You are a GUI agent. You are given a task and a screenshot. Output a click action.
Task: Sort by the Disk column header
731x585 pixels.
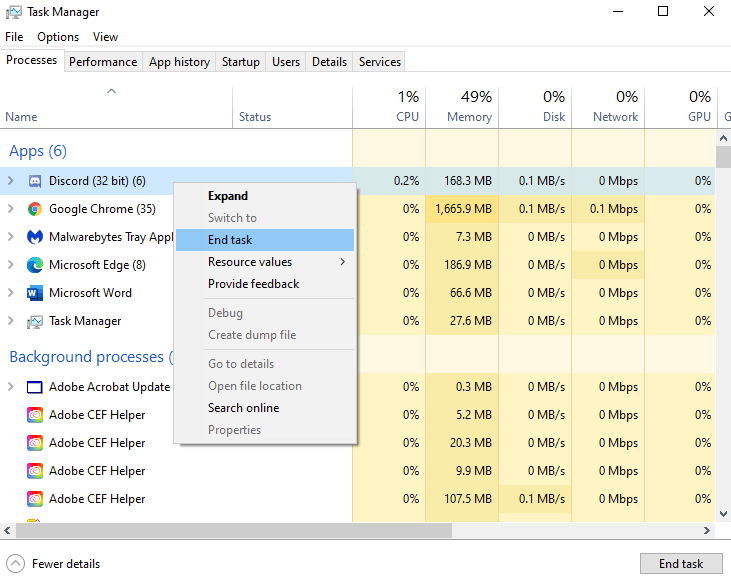[535, 107]
